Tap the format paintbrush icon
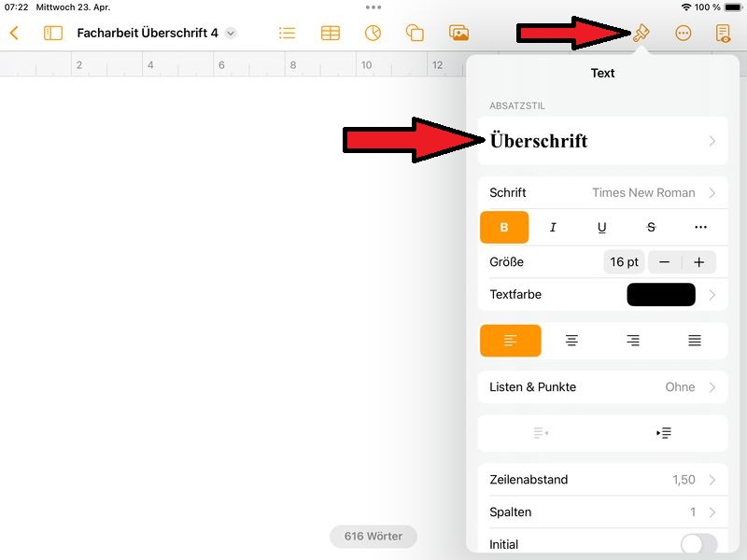 (641, 33)
